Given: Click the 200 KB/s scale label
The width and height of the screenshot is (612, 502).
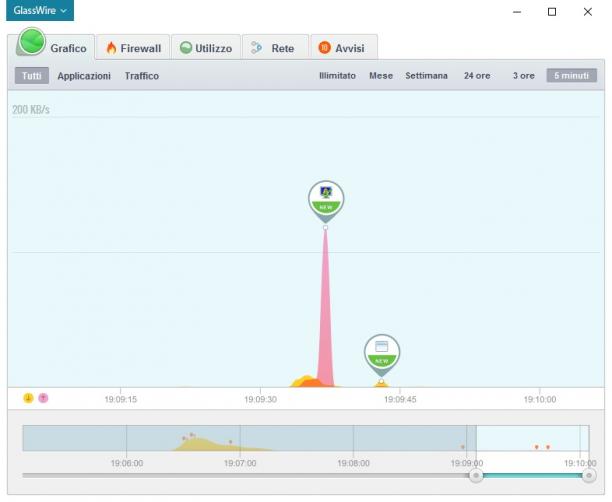Looking at the screenshot, I should tap(31, 109).
